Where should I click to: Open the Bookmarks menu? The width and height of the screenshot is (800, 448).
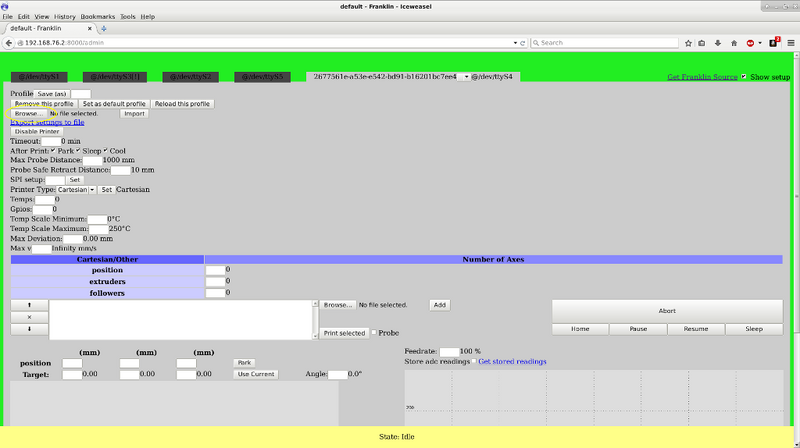[x=98, y=17]
